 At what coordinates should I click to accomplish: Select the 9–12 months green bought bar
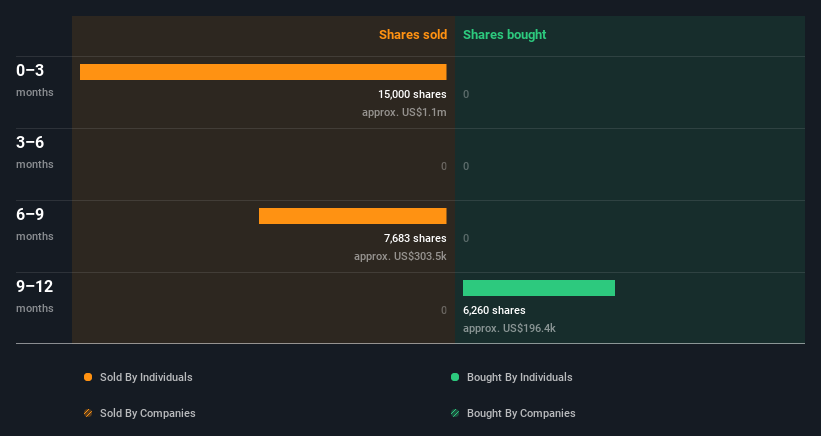coord(539,288)
